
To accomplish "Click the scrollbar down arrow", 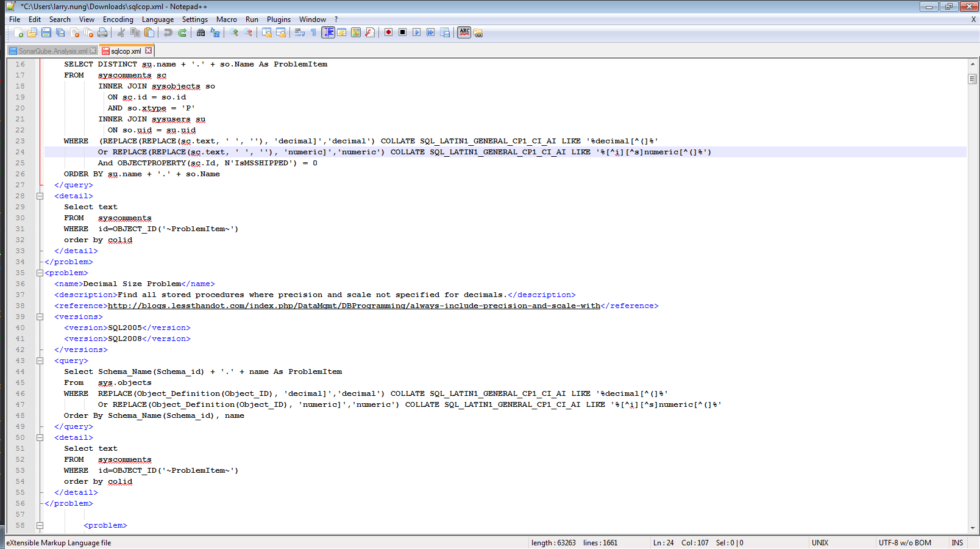I will (973, 529).
